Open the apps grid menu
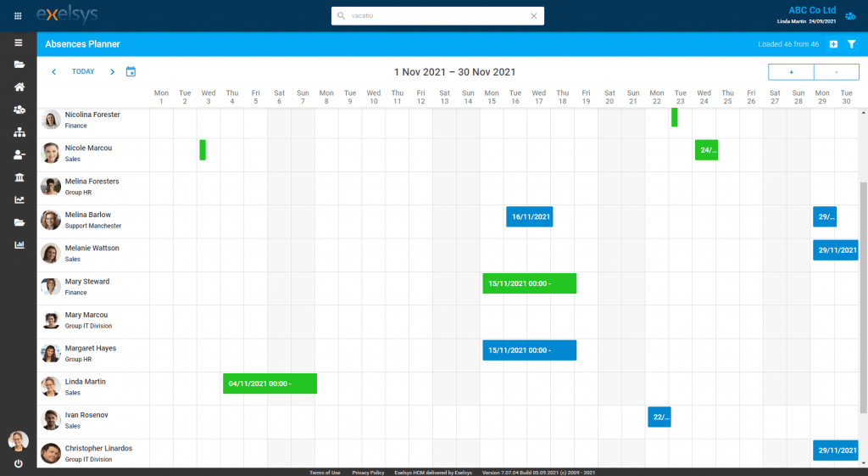Screen dimensions: 868x476 tap(18, 16)
